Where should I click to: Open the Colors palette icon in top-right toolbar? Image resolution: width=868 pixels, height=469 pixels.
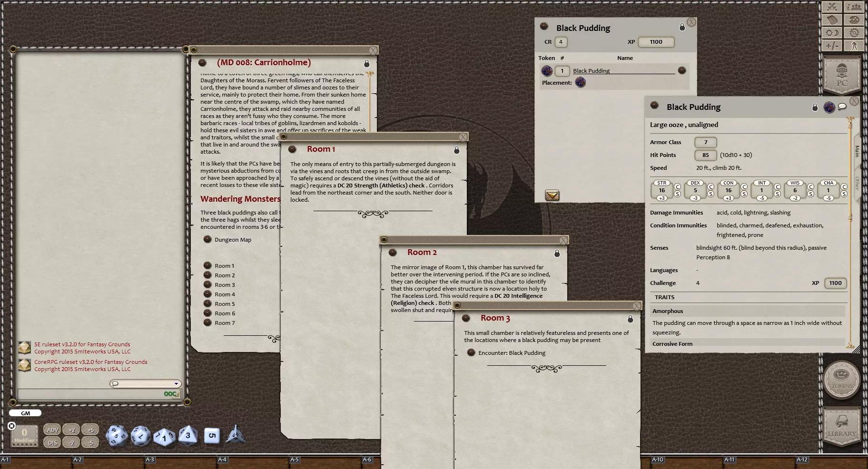[x=854, y=20]
